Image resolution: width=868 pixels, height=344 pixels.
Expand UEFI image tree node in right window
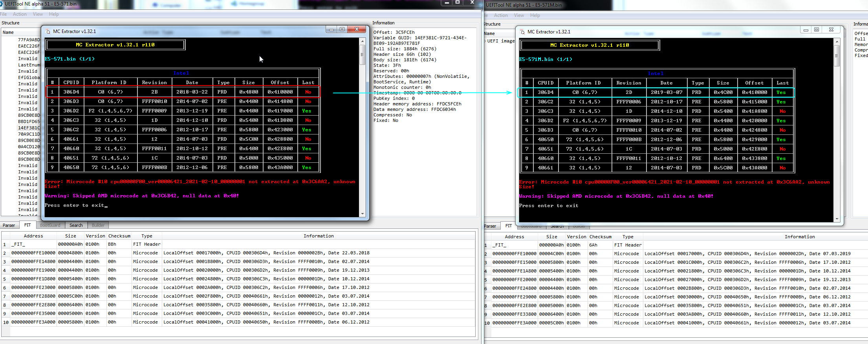[x=485, y=41]
